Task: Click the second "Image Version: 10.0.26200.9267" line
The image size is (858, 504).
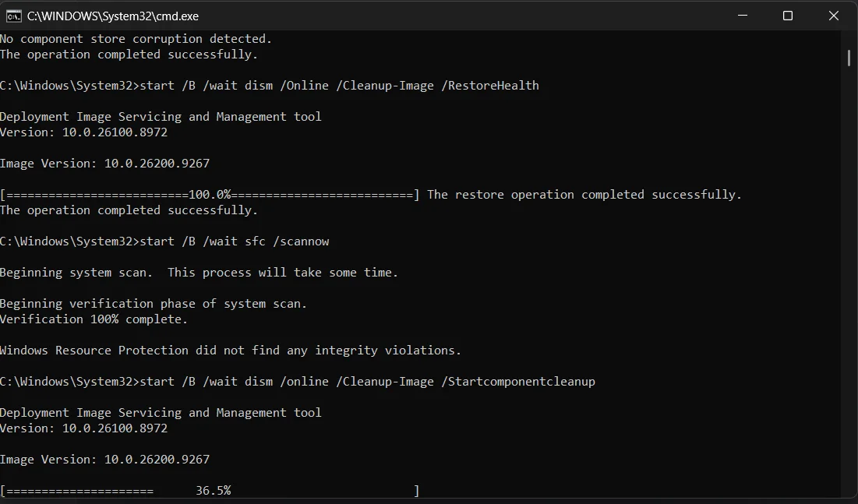Action: coord(104,460)
